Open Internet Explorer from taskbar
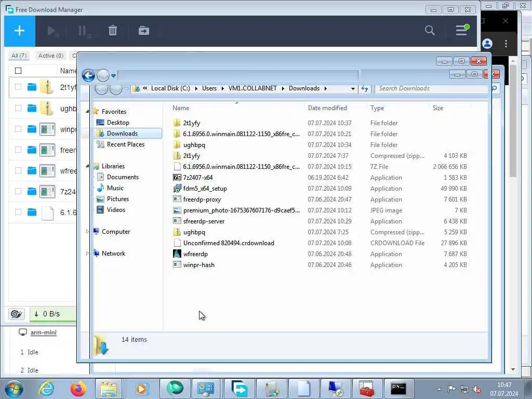The height and width of the screenshot is (399, 532). coord(46,389)
